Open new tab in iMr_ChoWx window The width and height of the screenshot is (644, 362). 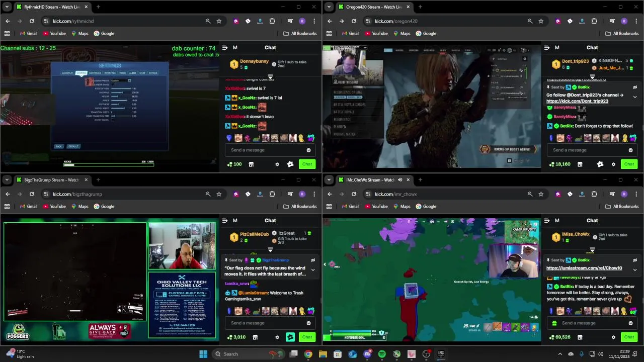(420, 180)
